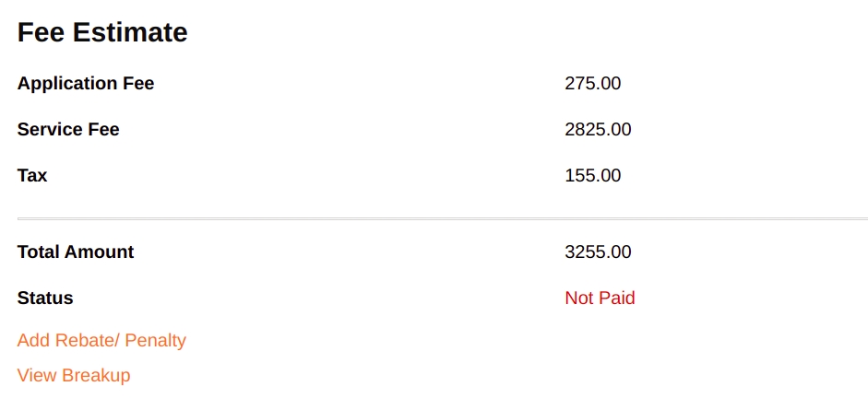Select the 155.00 tax value
This screenshot has width=868, height=398.
[x=592, y=175]
